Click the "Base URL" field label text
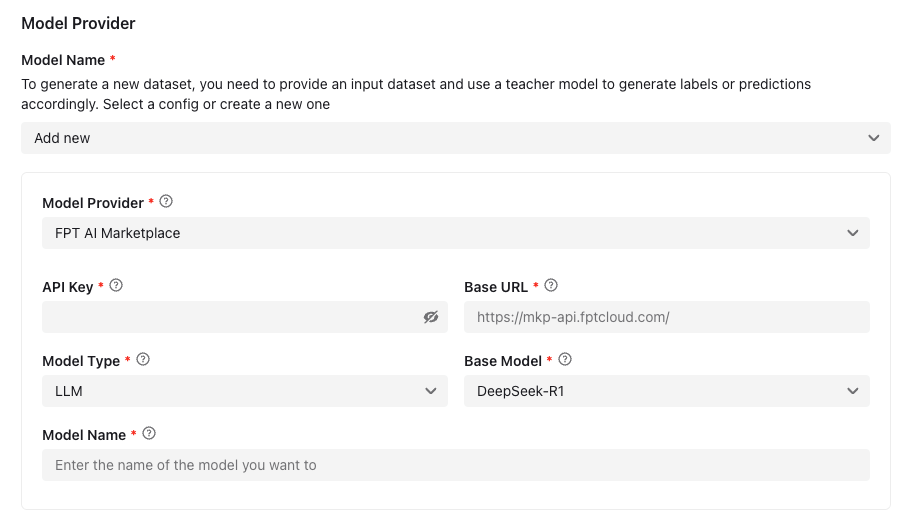The image size is (911, 521). coord(496,287)
